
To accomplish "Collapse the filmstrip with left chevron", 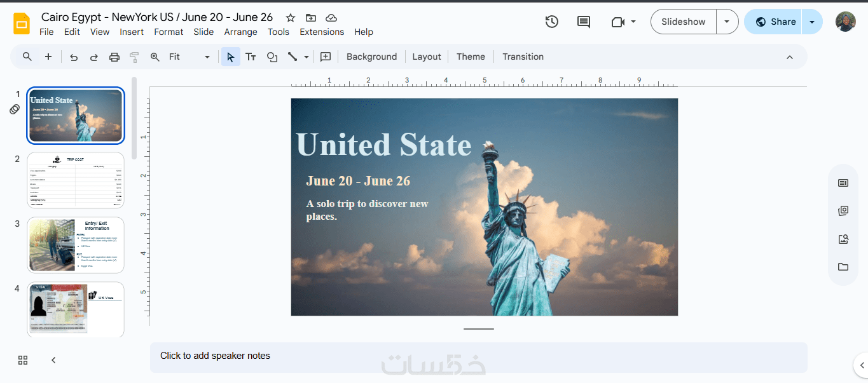I will click(53, 360).
